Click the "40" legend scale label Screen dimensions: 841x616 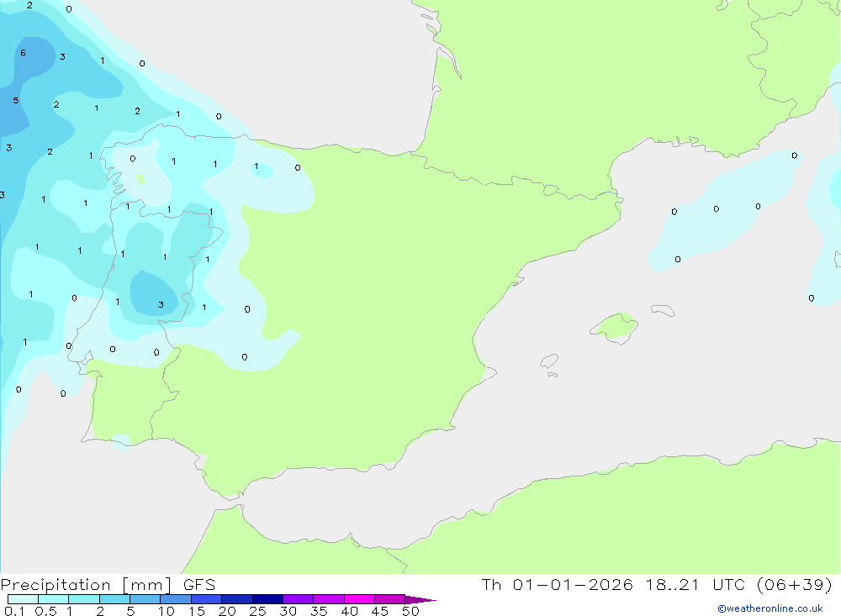[x=349, y=611]
